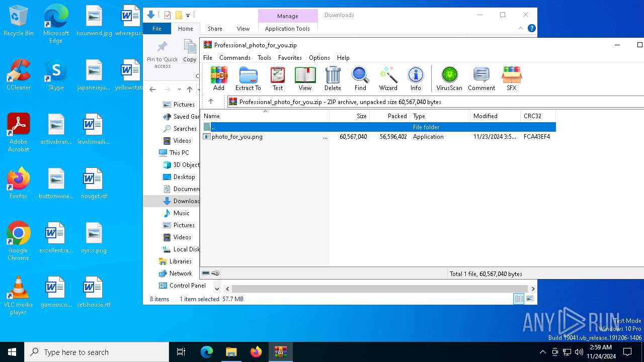Open Explorer Help question mark icon
Viewport: 644px width, 362px height.
(532, 29)
